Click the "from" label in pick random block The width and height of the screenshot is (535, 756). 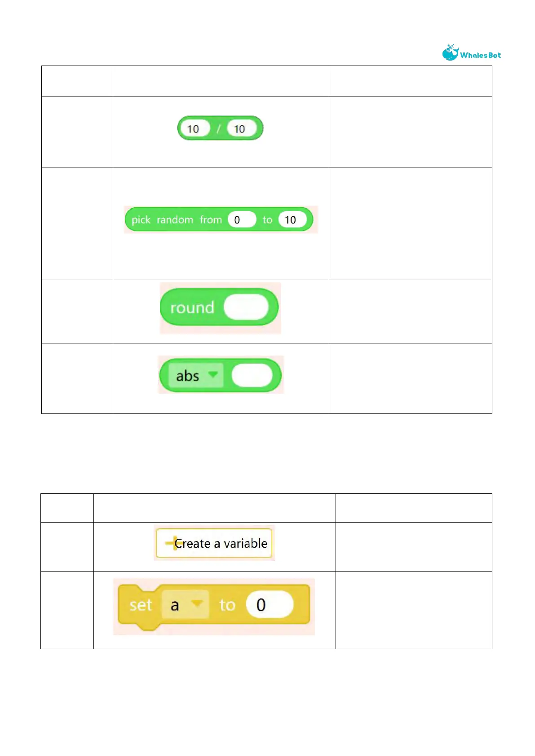(211, 220)
